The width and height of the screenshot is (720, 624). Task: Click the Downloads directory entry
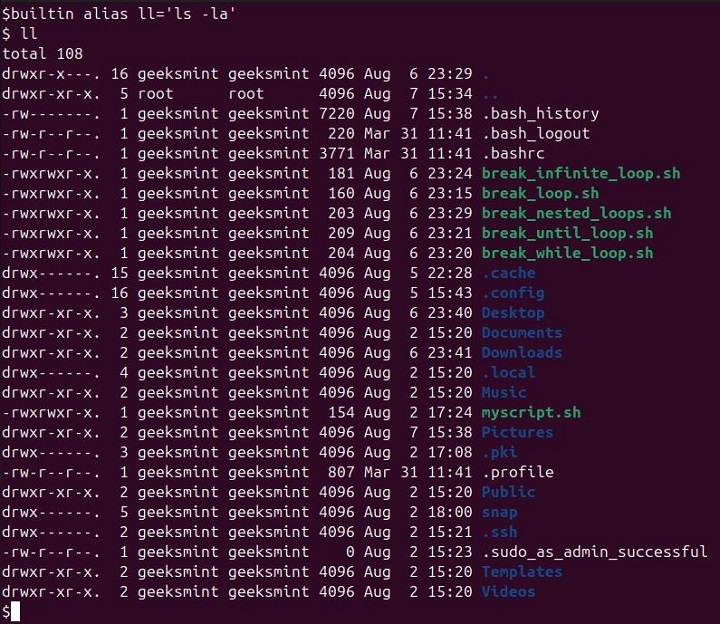point(522,352)
